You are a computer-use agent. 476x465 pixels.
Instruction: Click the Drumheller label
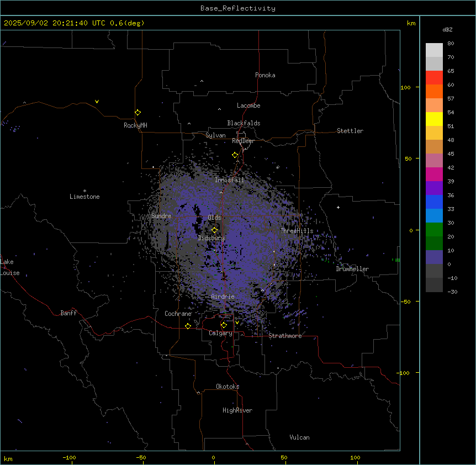pos(352,269)
